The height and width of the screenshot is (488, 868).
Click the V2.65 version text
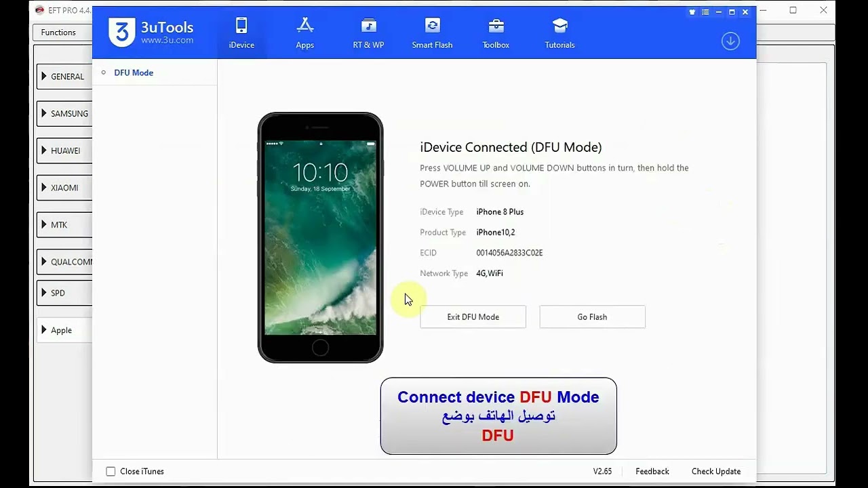click(x=603, y=471)
